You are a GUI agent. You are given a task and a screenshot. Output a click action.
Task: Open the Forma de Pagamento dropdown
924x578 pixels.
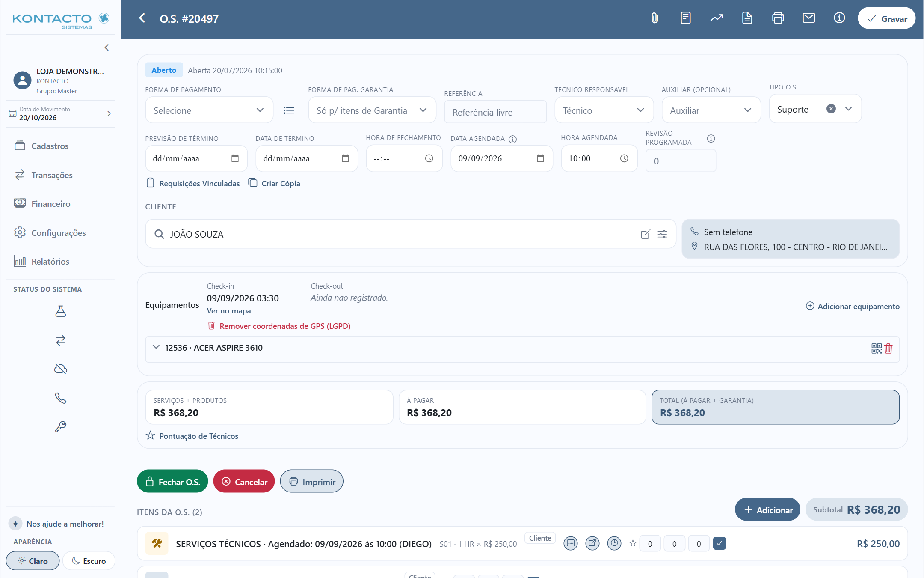tap(209, 110)
